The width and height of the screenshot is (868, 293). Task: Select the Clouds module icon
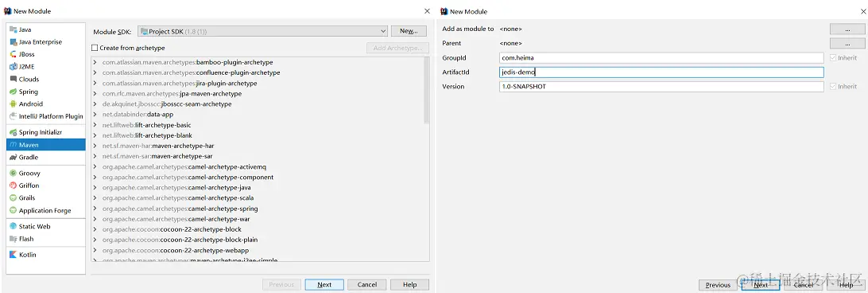point(14,80)
